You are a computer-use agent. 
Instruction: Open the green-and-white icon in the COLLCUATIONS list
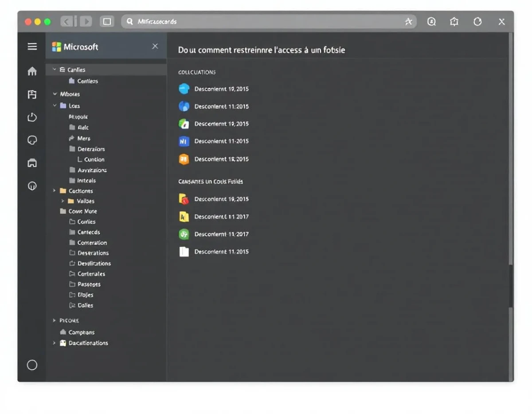(184, 124)
